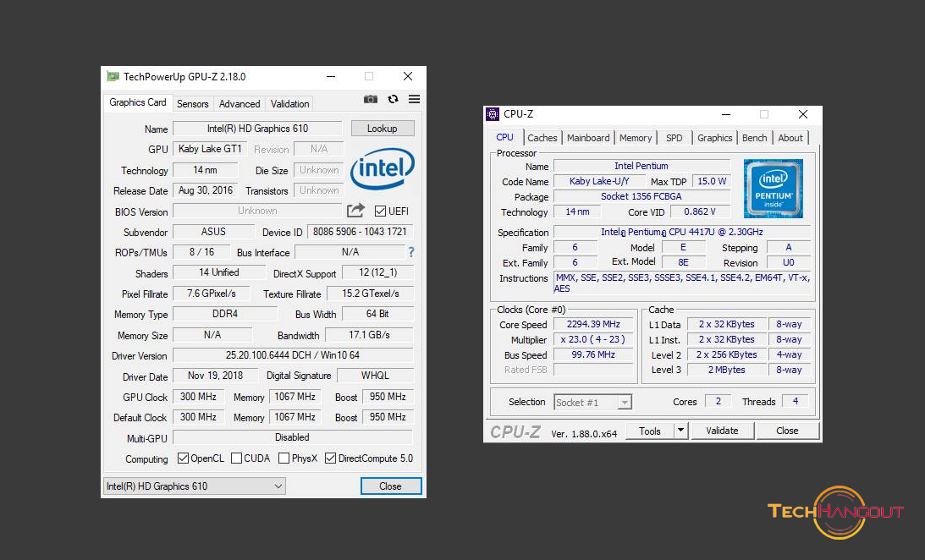The height and width of the screenshot is (560, 925).
Task: Click the Kaby Lake GT1 GPU field
Action: pos(211,149)
